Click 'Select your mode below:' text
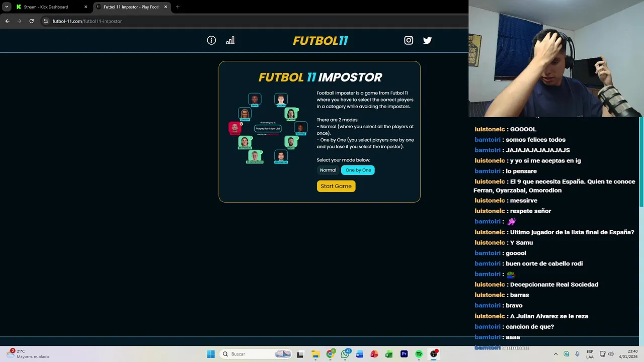Screen dimensions: 644x362 [x=343, y=160]
